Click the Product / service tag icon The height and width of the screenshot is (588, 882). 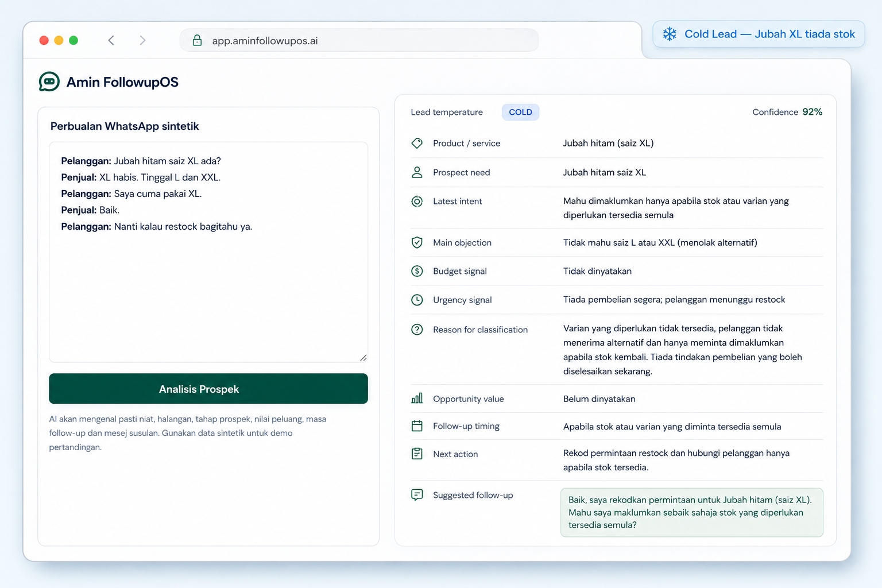[417, 143]
